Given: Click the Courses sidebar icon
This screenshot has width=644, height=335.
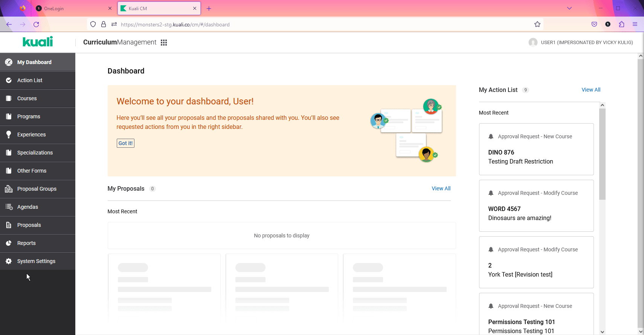Looking at the screenshot, I should [9, 98].
